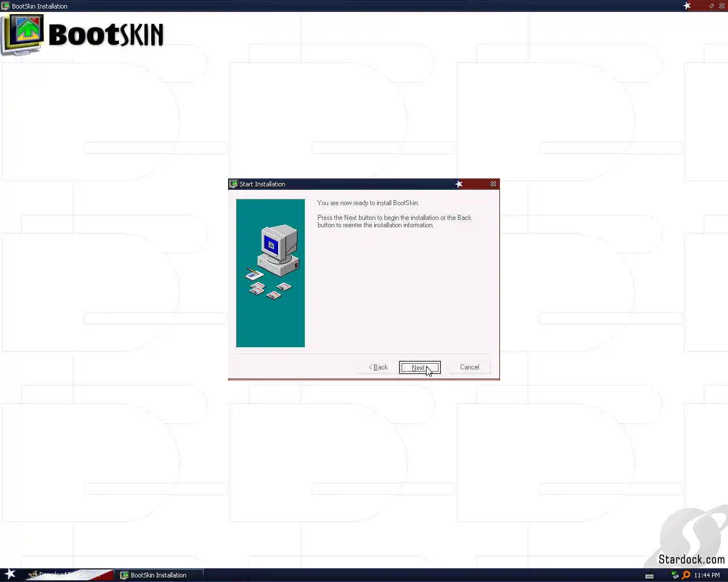Open on-screen keyboard tray icon
This screenshot has width=728, height=582.
650,576
